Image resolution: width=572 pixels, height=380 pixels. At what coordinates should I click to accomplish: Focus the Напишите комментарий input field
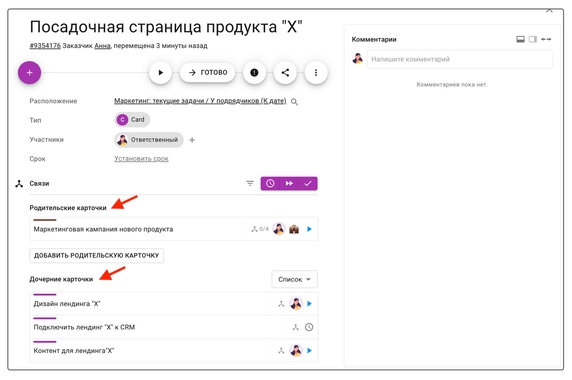460,59
